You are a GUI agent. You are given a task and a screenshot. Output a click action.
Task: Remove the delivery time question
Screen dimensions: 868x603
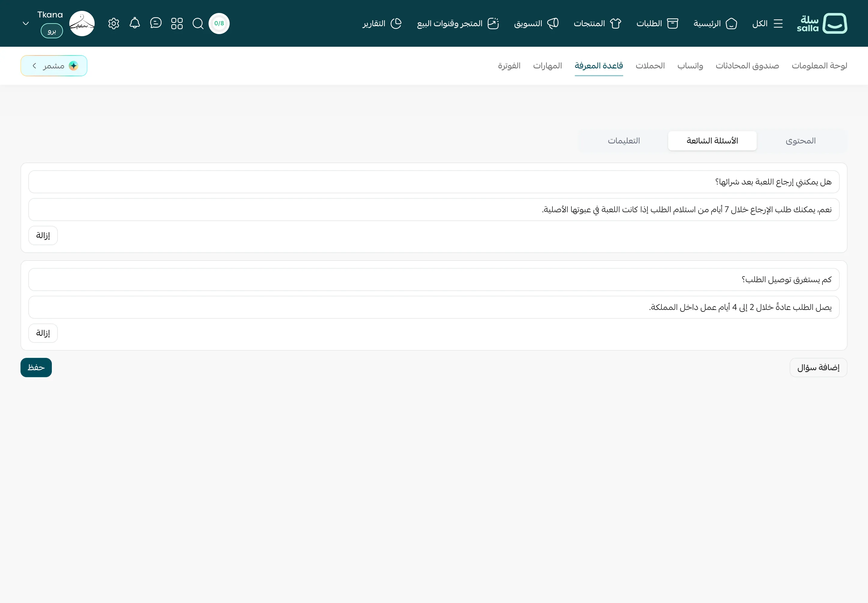pyautogui.click(x=43, y=333)
